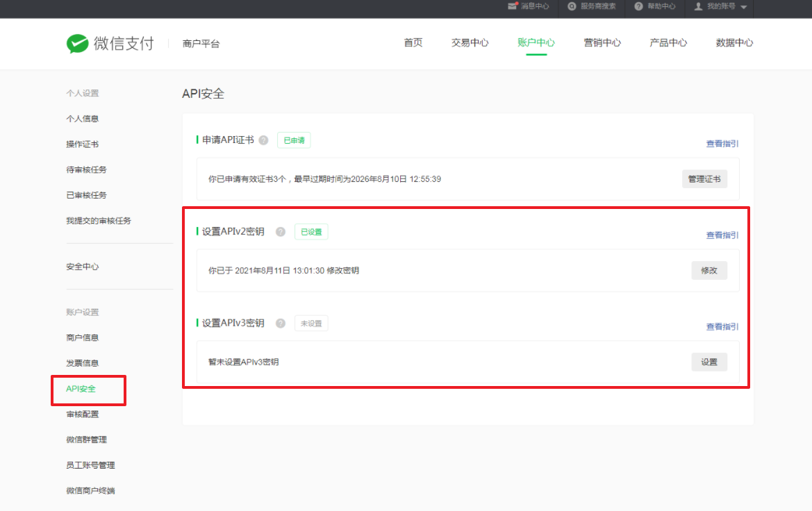Click the my account user icon
This screenshot has height=511, width=812.
tap(699, 6)
